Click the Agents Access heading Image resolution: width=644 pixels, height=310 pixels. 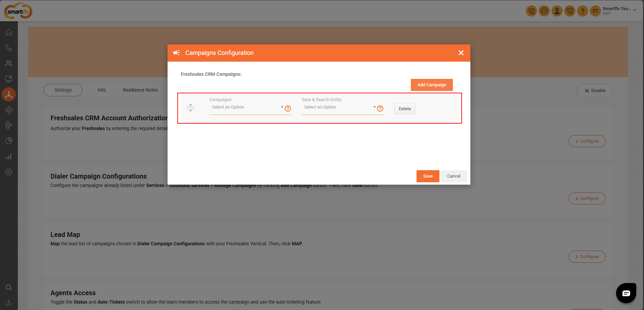(73, 293)
